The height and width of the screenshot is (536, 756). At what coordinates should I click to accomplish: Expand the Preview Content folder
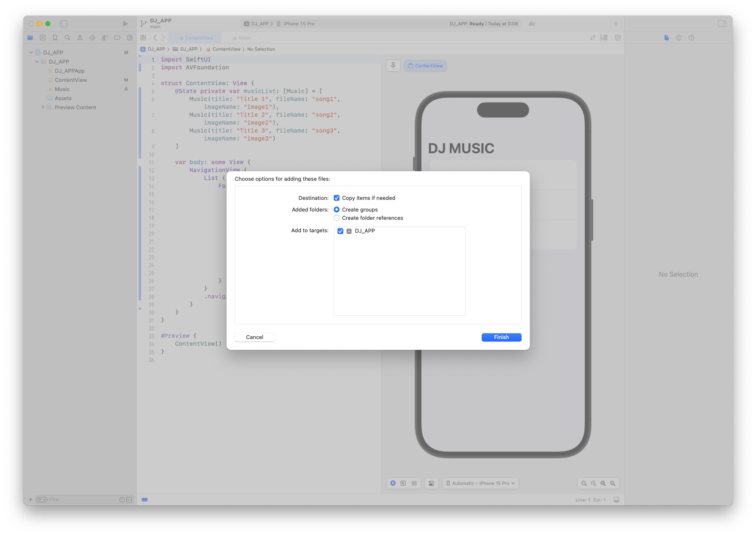[43, 107]
